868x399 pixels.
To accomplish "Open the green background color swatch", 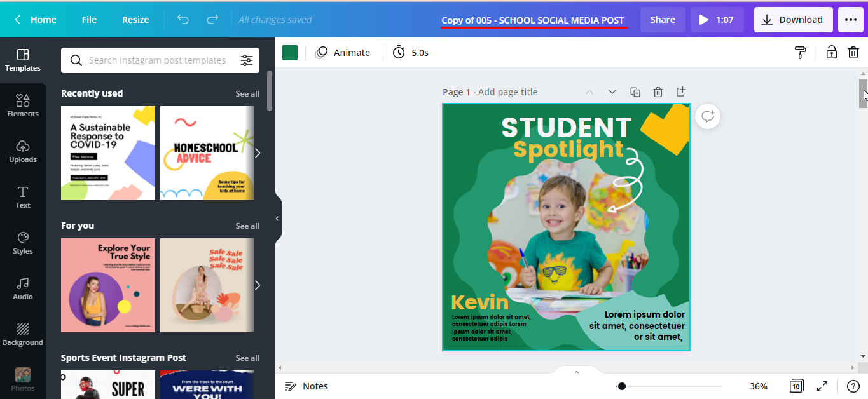I will pos(290,53).
